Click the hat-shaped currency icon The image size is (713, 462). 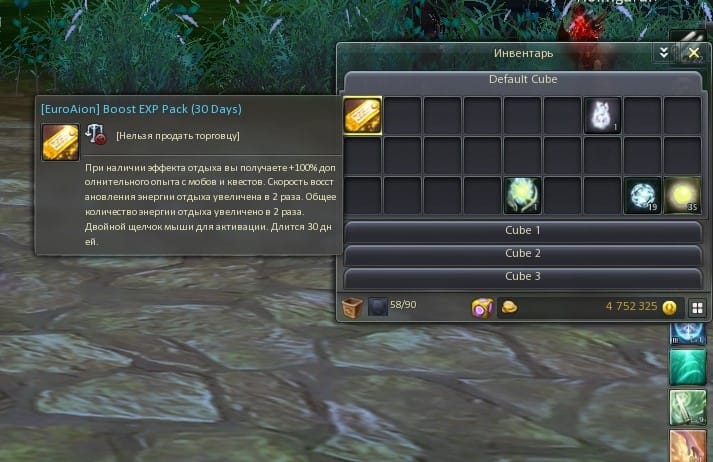[x=510, y=308]
